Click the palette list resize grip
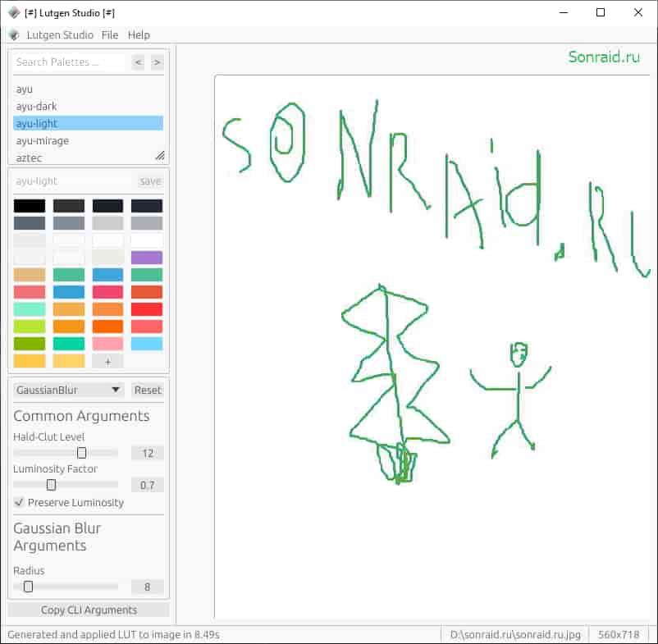Image resolution: width=658 pixels, height=644 pixels. click(x=160, y=156)
